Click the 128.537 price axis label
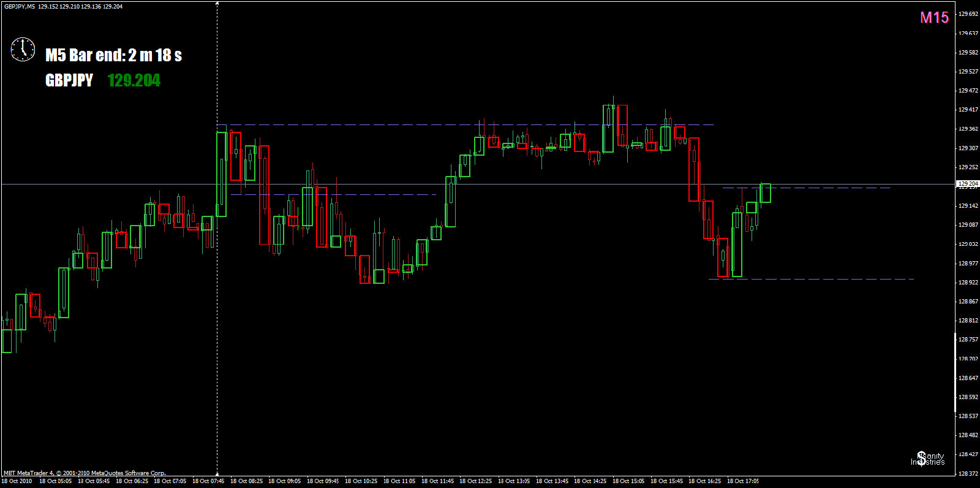 pos(968,416)
